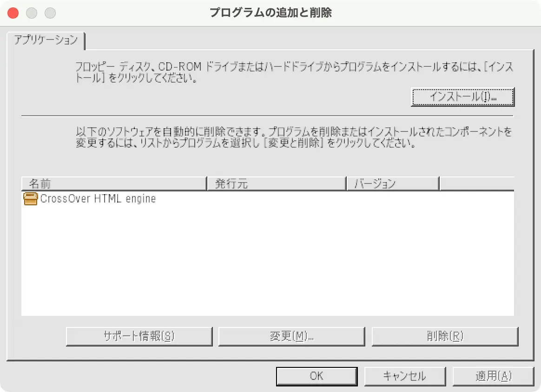The width and height of the screenshot is (541, 392).
Task: Click the blank column header after バージョン
Action: click(476, 183)
